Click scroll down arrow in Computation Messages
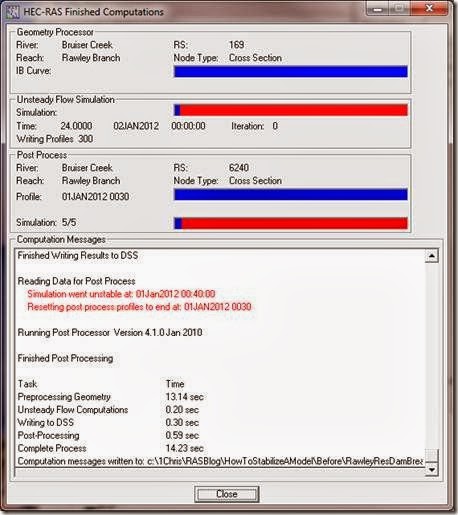This screenshot has height=515, width=458. 432,470
